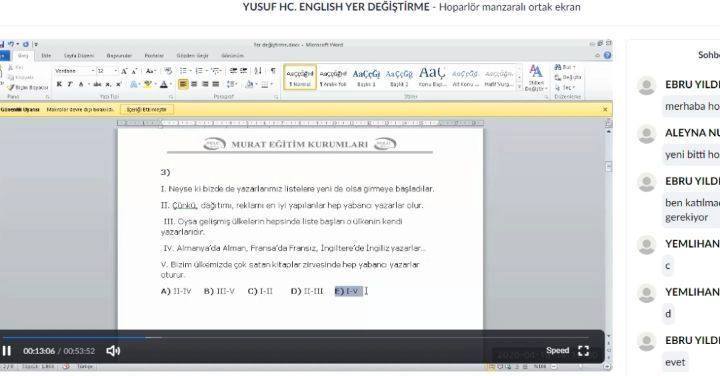Toggle strikethrough text formatting
Screen dimensions: 720x376
click(x=97, y=84)
